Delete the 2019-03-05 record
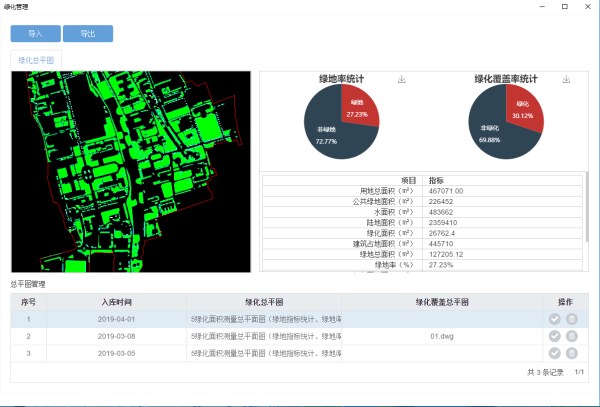 tap(572, 353)
